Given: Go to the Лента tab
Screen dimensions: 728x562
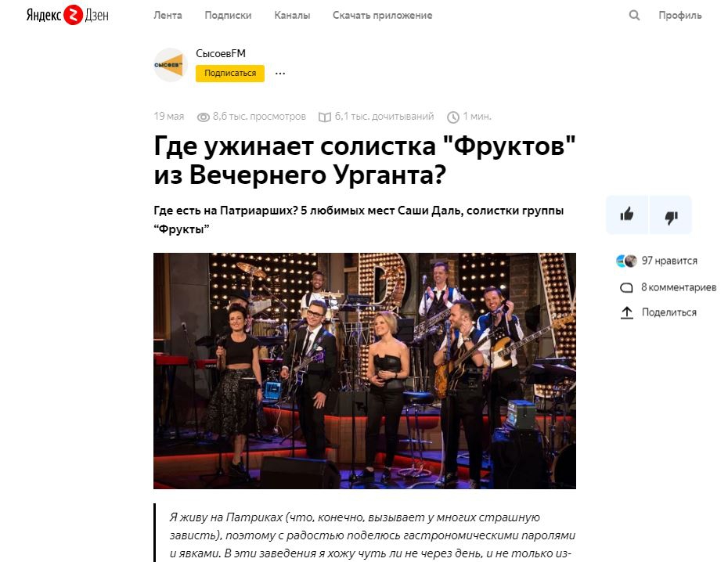Looking at the screenshot, I should pyautogui.click(x=168, y=16).
